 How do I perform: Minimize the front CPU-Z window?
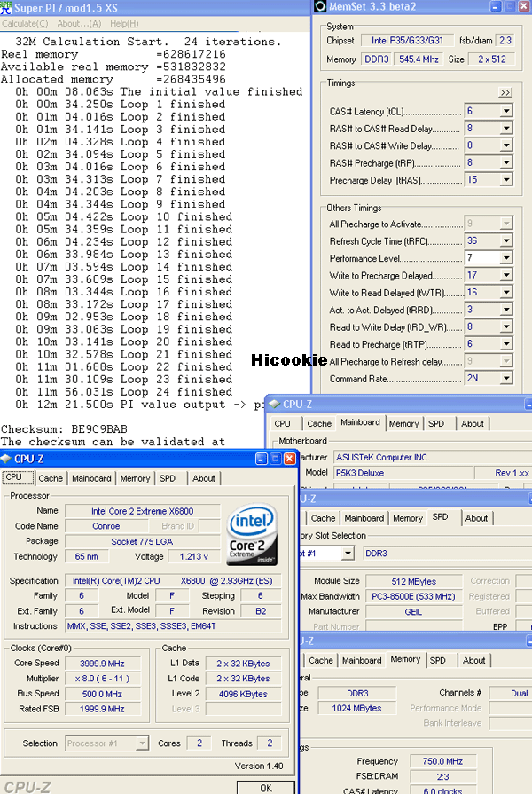[262, 459]
